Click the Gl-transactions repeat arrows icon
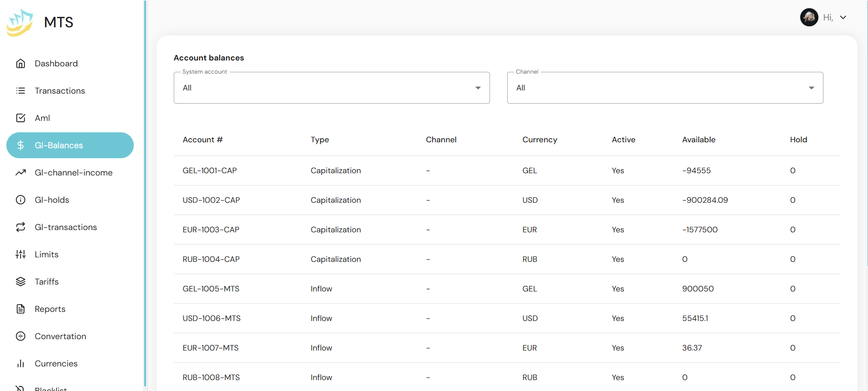 point(20,227)
